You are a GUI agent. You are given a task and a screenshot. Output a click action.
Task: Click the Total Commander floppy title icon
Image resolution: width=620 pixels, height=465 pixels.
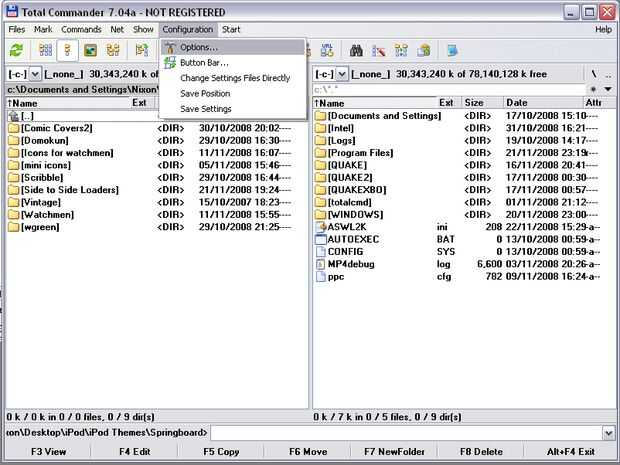pyautogui.click(x=12, y=11)
